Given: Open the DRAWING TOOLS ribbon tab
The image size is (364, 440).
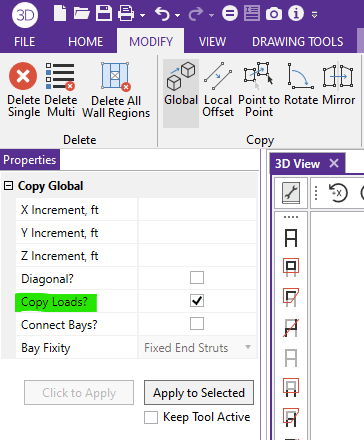Looking at the screenshot, I should [297, 42].
